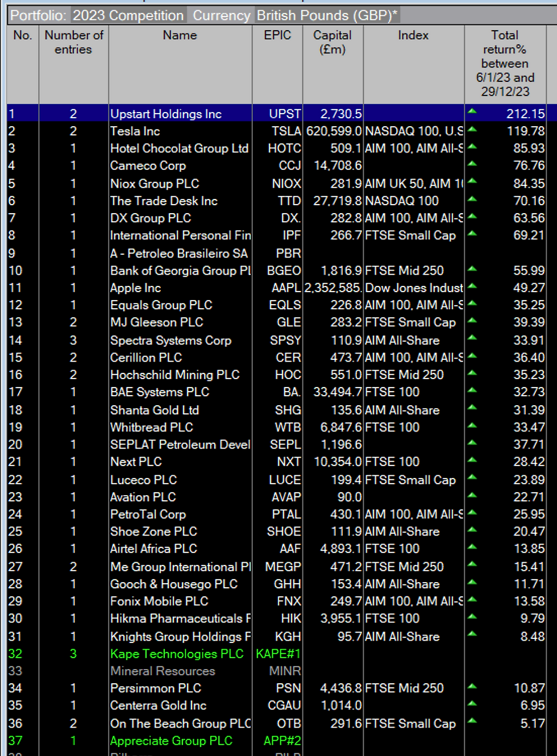Click the green up arrow in Tesla row
This screenshot has height=756, width=557.
pyautogui.click(x=472, y=129)
